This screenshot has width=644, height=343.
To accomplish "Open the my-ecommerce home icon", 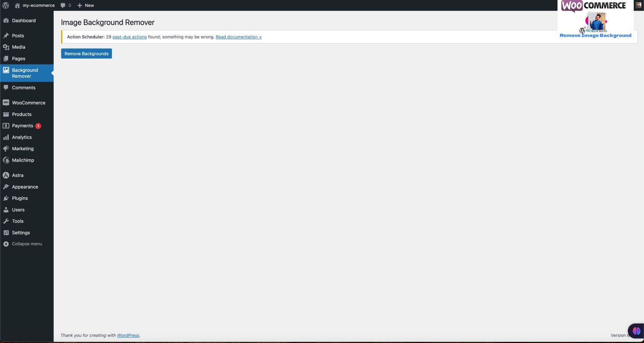I will click(x=17, y=5).
